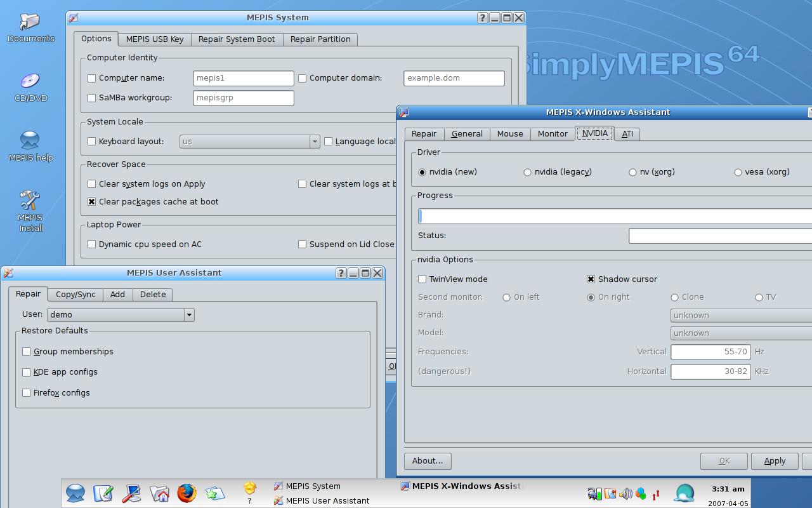
Task: Check the KDE app configs checkbox
Action: [x=27, y=372]
